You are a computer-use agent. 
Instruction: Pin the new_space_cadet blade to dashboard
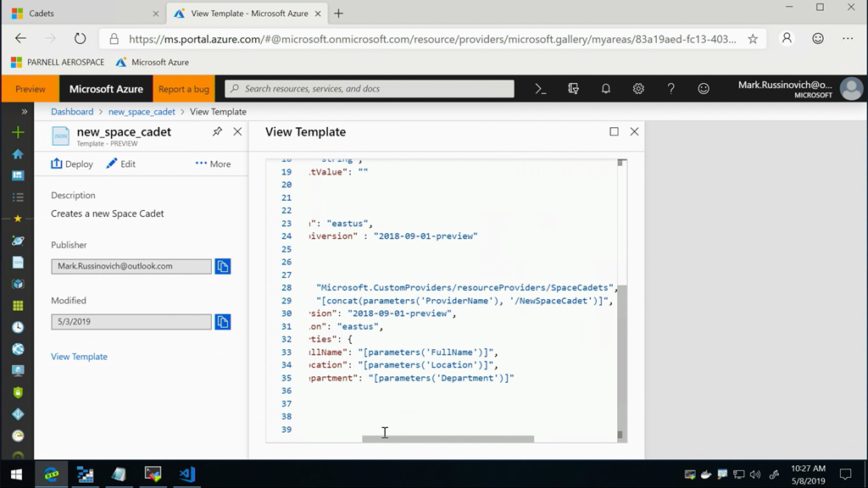217,132
